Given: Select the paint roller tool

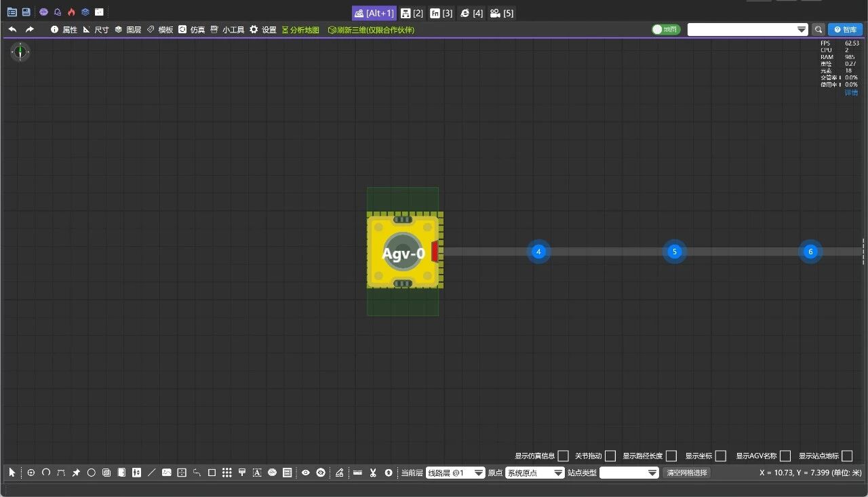Looking at the screenshot, I should pyautogui.click(x=242, y=473).
